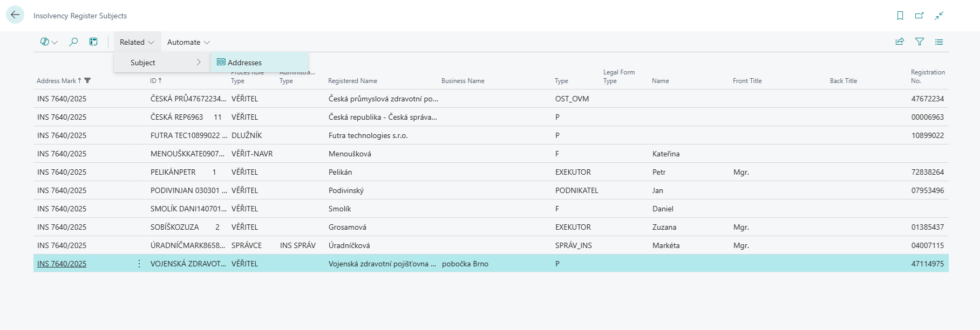Click the Copilot icon in toolbar
This screenshot has width=980, height=330.
click(x=44, y=42)
